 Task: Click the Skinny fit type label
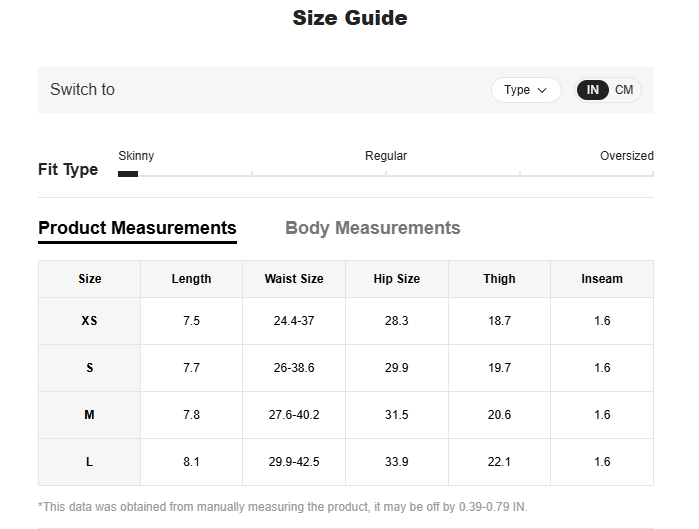point(136,156)
